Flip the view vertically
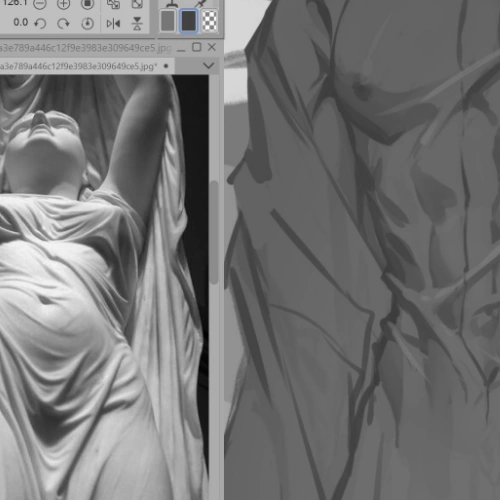This screenshot has width=500, height=500. pyautogui.click(x=137, y=24)
